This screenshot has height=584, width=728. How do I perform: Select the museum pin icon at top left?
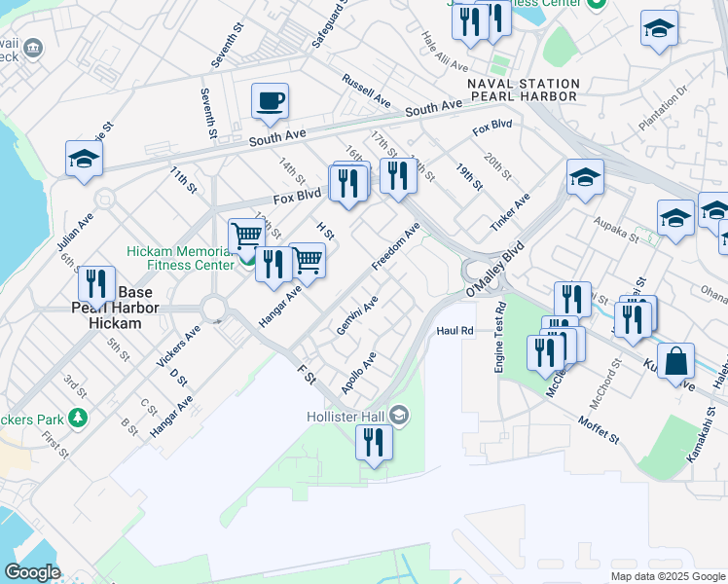pos(34,49)
